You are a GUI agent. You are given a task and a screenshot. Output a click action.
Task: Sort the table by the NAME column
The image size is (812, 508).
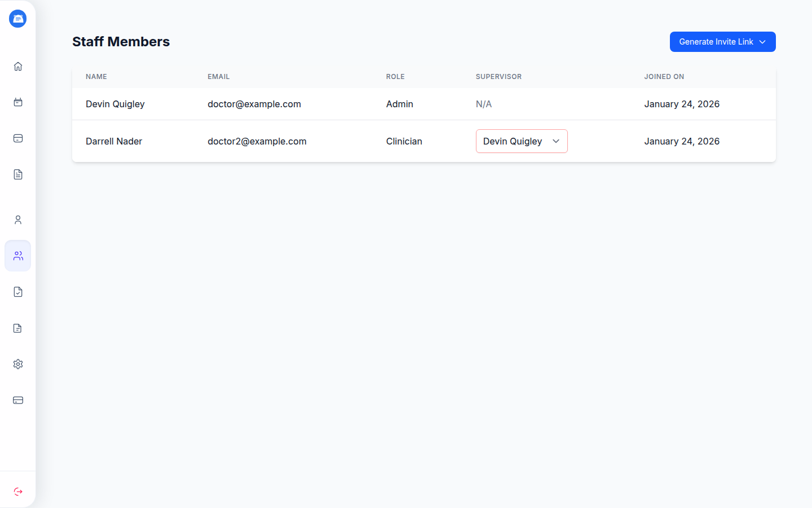[x=96, y=76]
